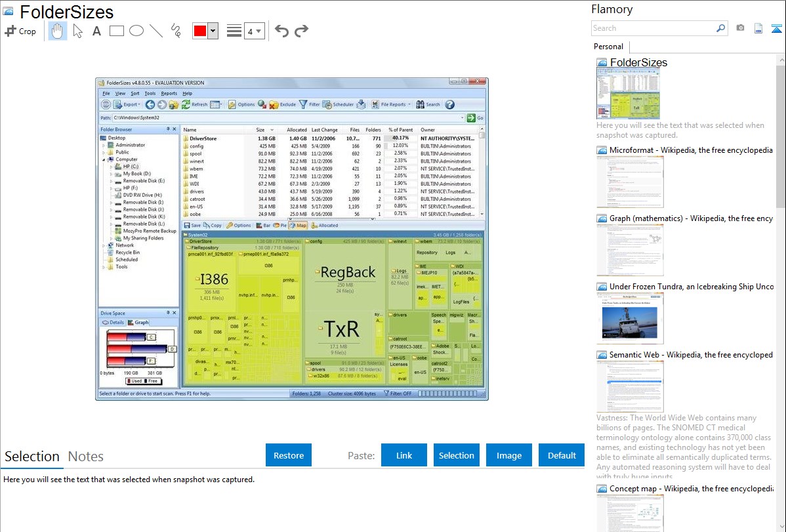Click the small icon beside the Microformat title
The width and height of the screenshot is (786, 532).
click(x=602, y=150)
